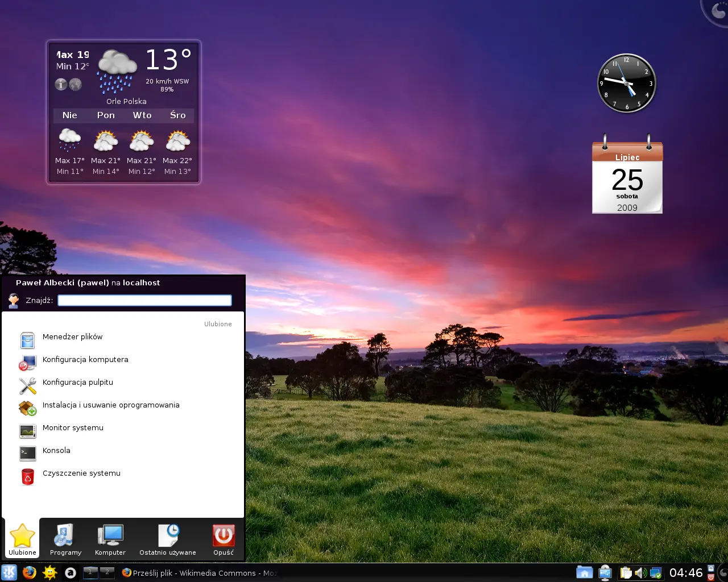
Task: Click the Pon forecast day header
Action: (106, 115)
